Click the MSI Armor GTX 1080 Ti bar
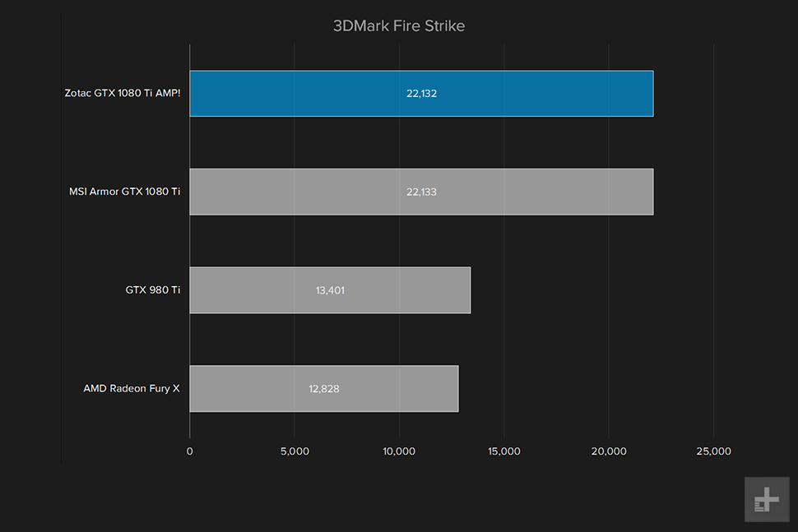Image resolution: width=798 pixels, height=532 pixels. tap(421, 192)
